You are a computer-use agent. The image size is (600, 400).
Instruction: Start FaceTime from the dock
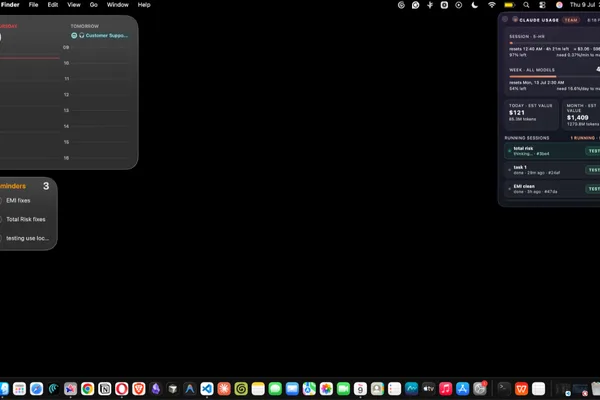[x=343, y=389]
